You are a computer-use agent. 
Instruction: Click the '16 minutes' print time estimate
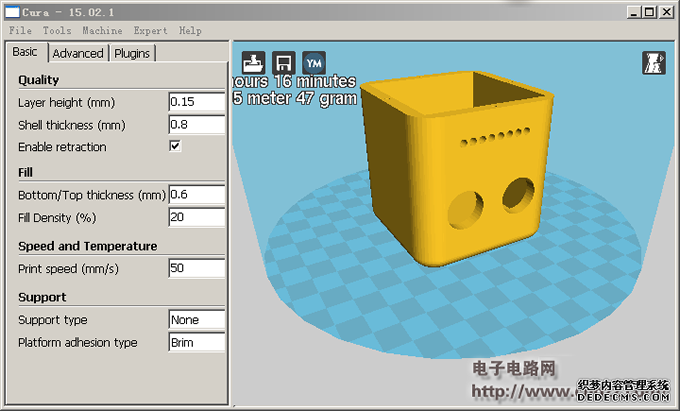point(315,81)
